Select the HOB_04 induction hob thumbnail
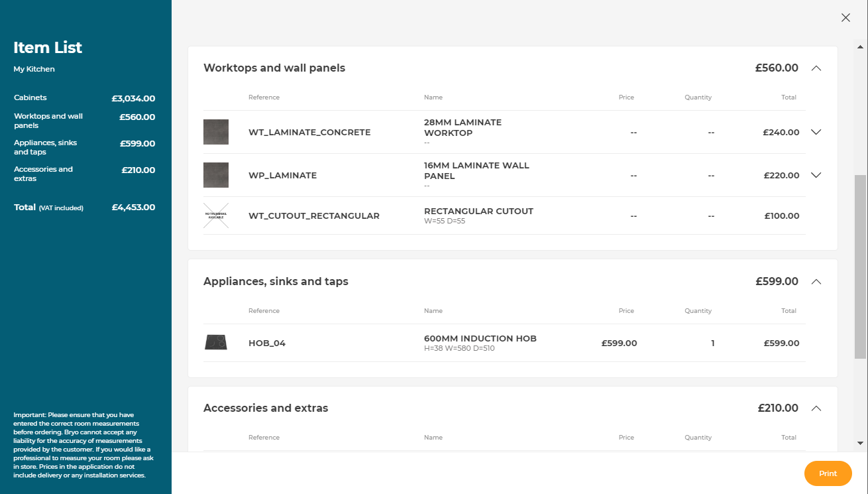The height and width of the screenshot is (494, 868). pos(215,343)
